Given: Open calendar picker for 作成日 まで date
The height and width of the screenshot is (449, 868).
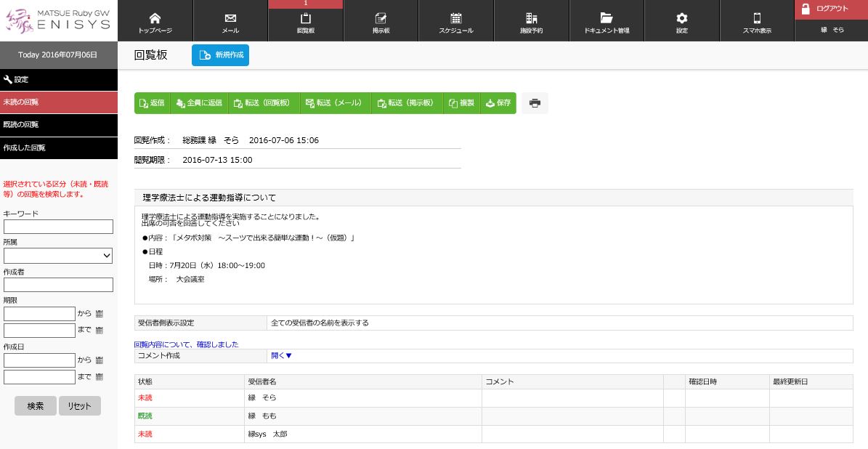Looking at the screenshot, I should pos(99,377).
